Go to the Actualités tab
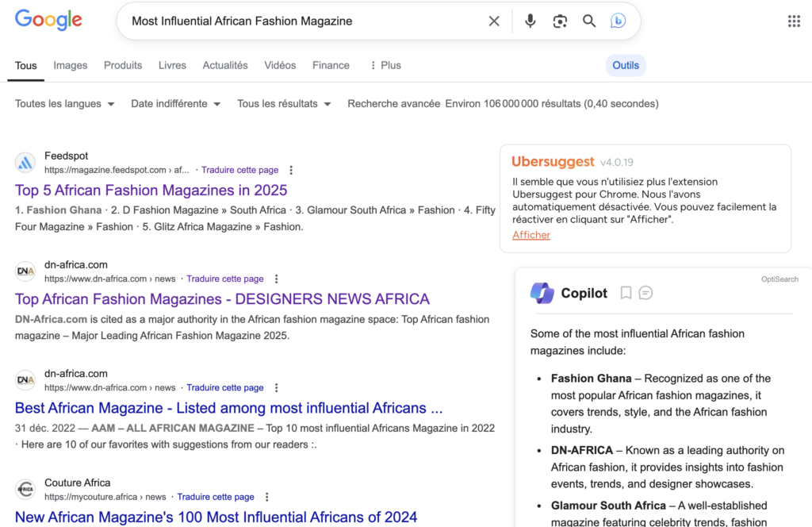Screen dimensions: 812x527 (225, 65)
